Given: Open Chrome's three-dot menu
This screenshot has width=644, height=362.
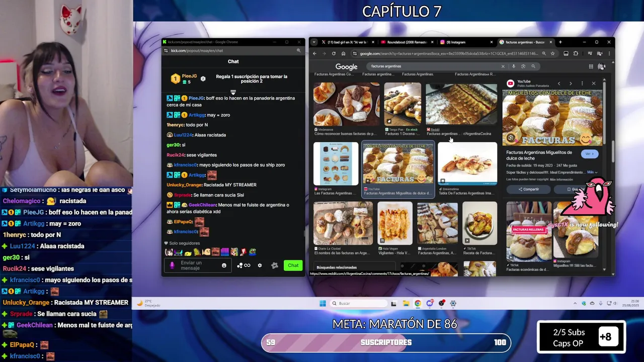Looking at the screenshot, I should 609,54.
